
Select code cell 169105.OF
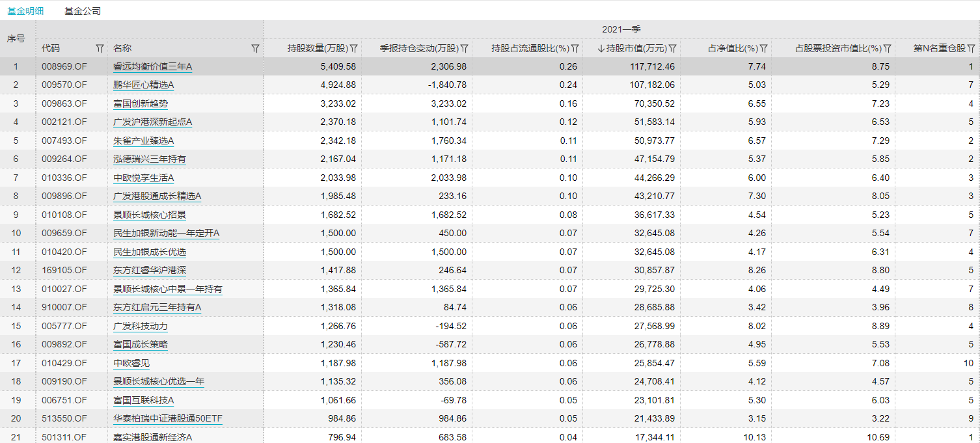click(64, 270)
